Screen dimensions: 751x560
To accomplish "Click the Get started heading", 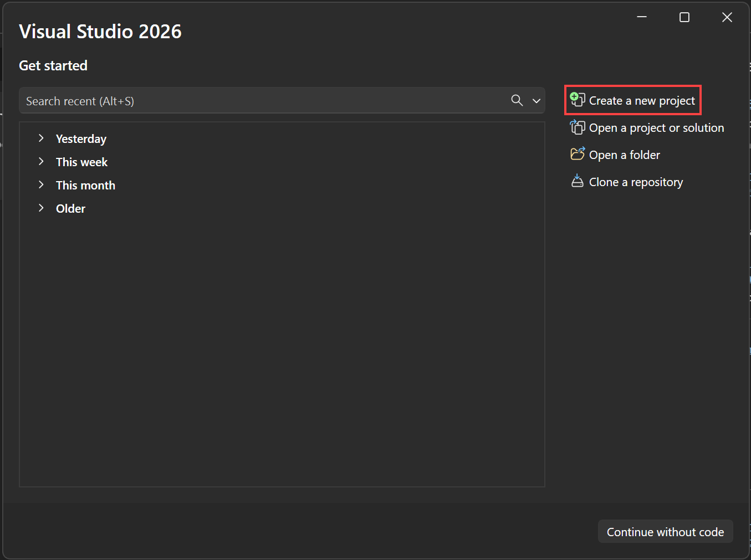I will click(x=53, y=65).
